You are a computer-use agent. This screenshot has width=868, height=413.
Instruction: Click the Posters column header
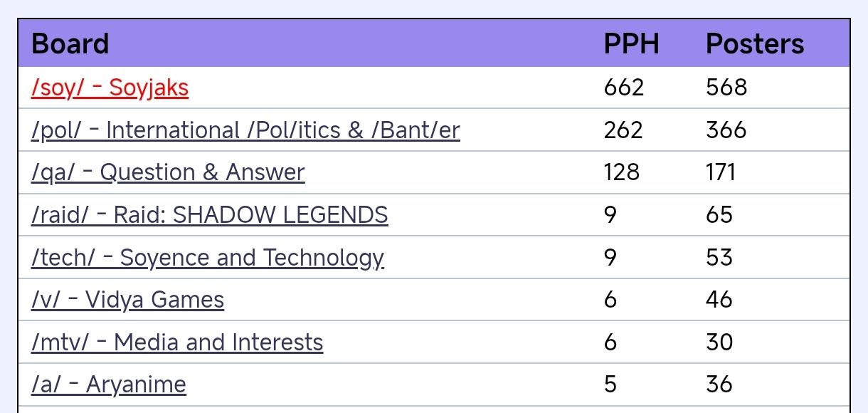(x=755, y=44)
